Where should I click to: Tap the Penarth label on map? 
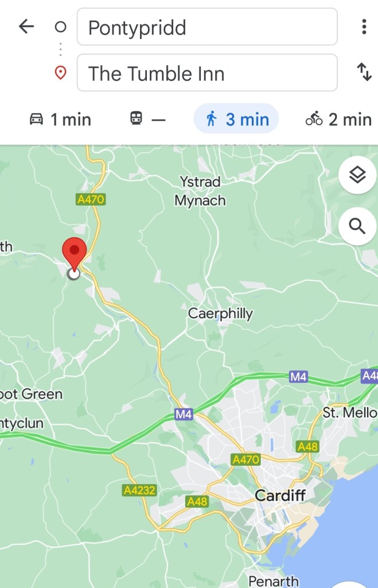(x=274, y=581)
